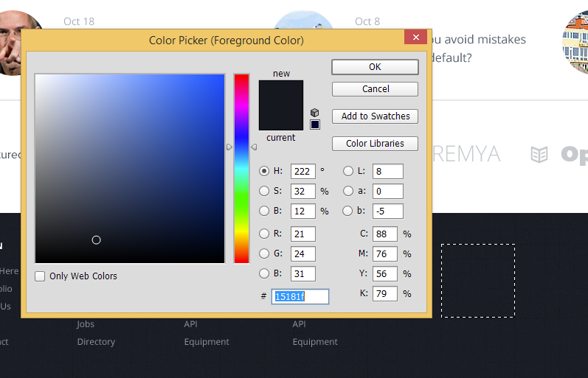Click the left hue slider arrow handle

pyautogui.click(x=229, y=147)
